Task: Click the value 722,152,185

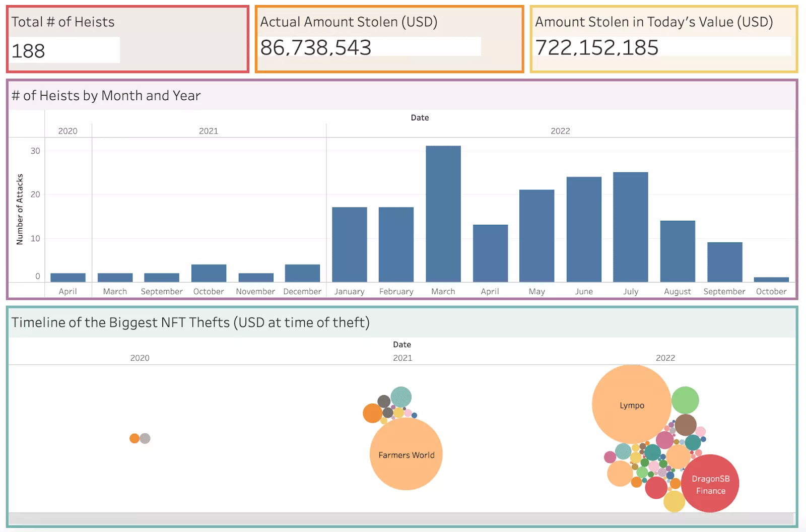Action: pos(597,47)
